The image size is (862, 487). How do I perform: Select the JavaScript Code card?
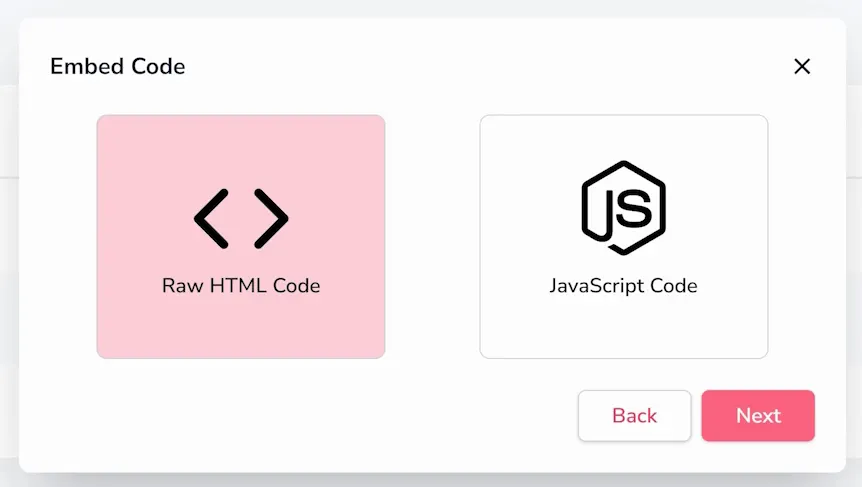(623, 237)
